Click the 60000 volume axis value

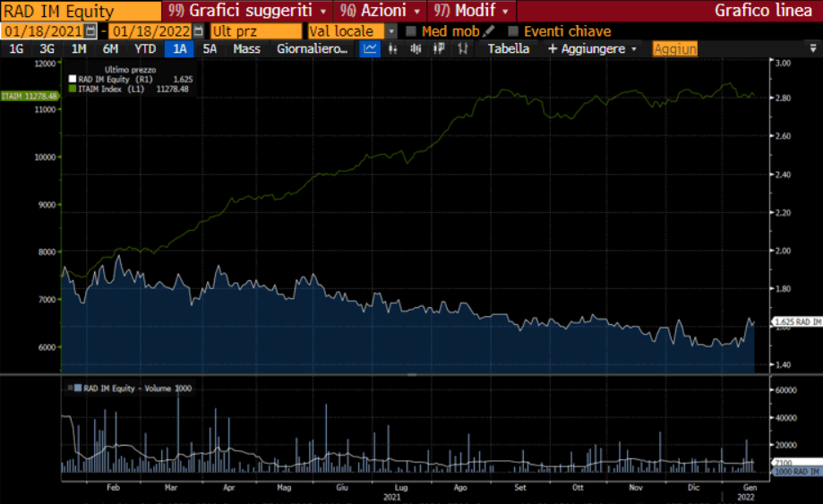785,390
